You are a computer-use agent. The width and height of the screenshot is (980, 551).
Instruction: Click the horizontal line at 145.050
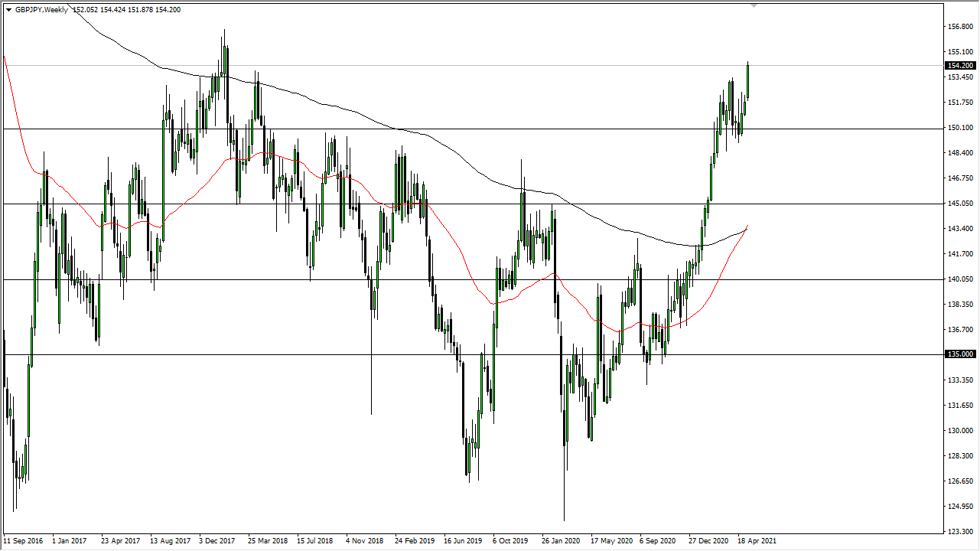pyautogui.click(x=459, y=203)
